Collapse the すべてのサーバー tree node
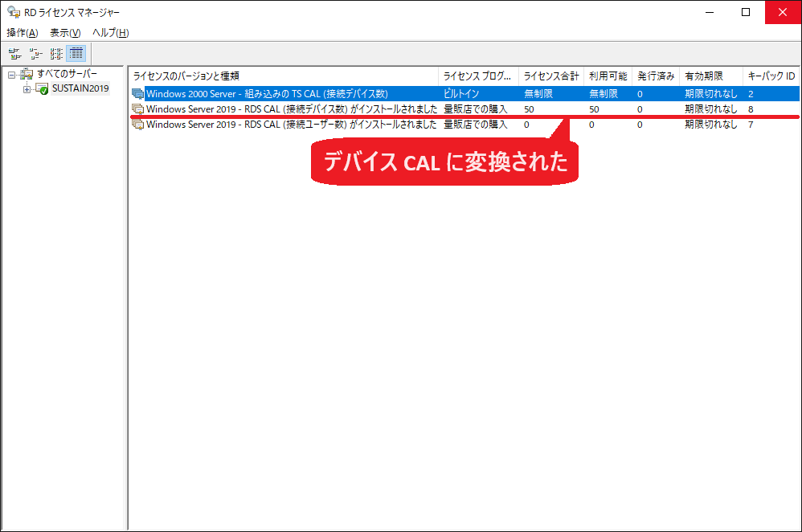Viewport: 802px width, 532px height. coord(11,75)
